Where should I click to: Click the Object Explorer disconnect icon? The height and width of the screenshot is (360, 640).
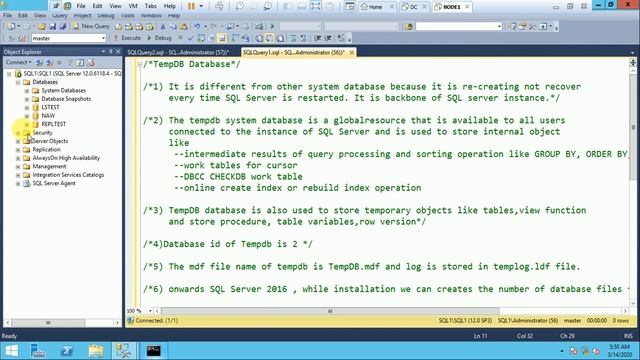50,62
